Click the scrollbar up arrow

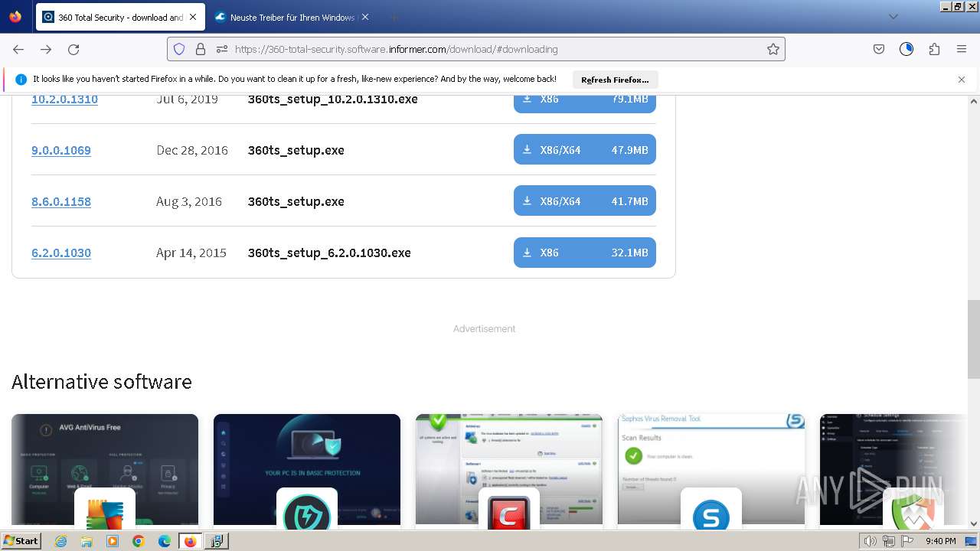click(973, 101)
